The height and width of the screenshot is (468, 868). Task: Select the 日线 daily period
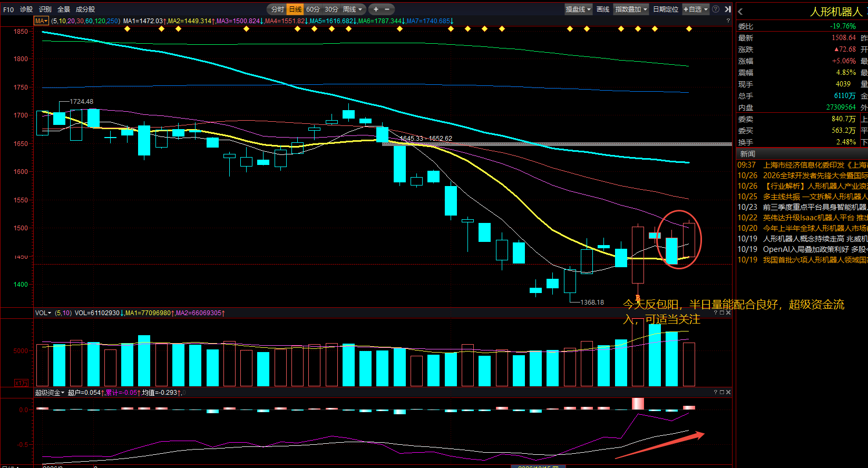click(x=296, y=9)
